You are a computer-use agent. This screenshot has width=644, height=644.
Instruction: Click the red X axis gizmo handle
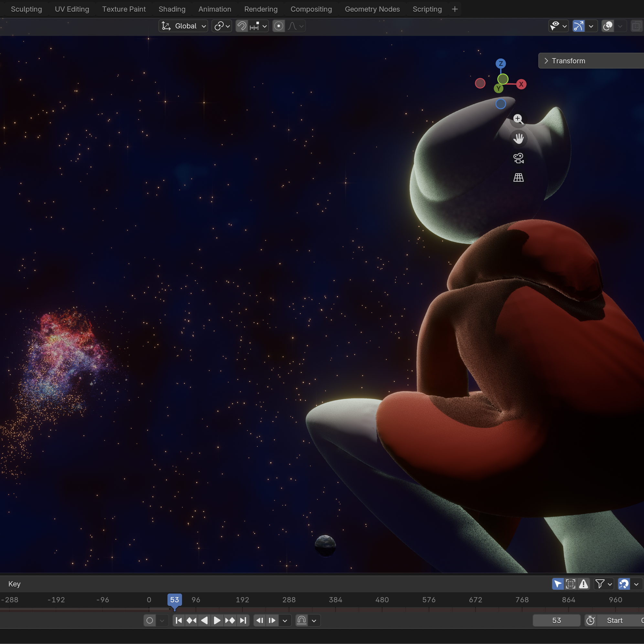point(521,84)
